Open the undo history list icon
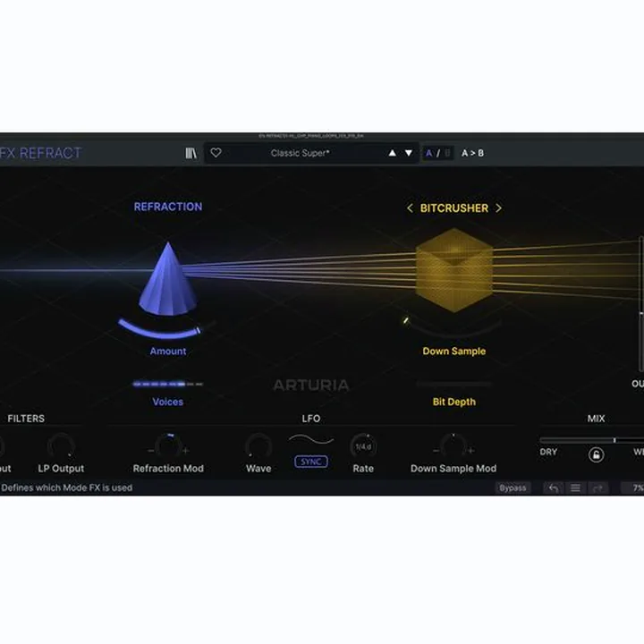 click(x=575, y=488)
